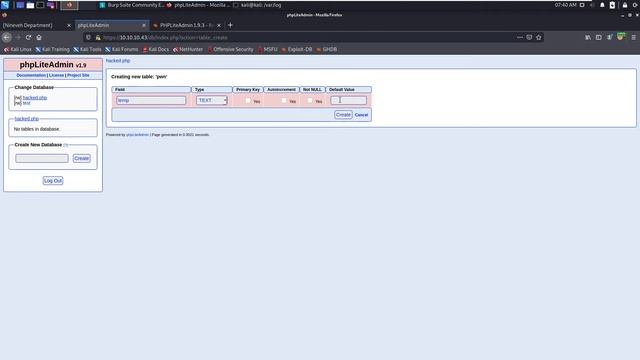Open the NetHunter bookmark
The image size is (640, 360).
(188, 49)
